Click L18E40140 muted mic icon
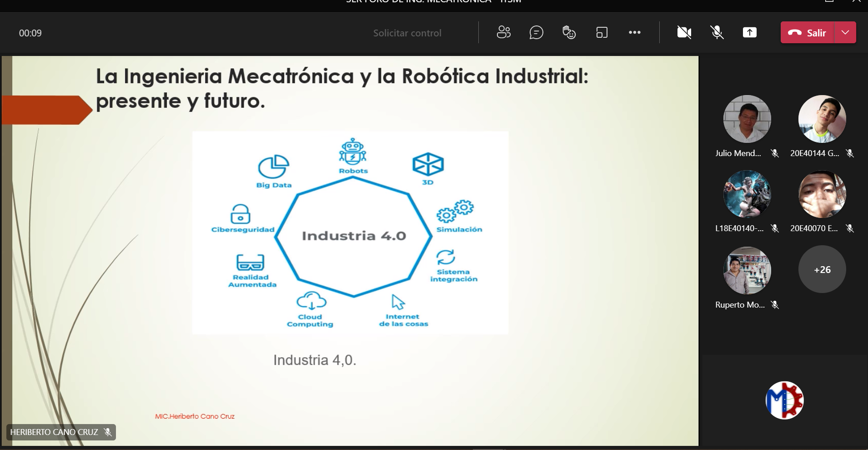Image resolution: width=868 pixels, height=450 pixels. coord(775,228)
